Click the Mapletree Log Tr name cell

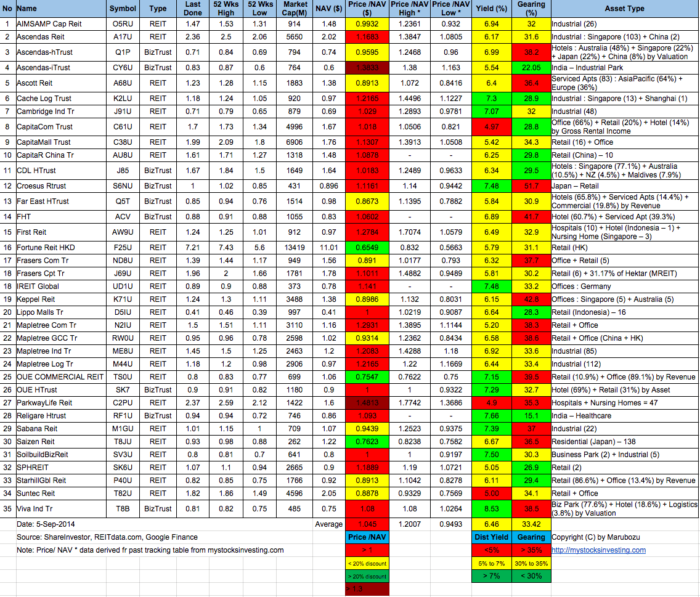click(x=61, y=364)
